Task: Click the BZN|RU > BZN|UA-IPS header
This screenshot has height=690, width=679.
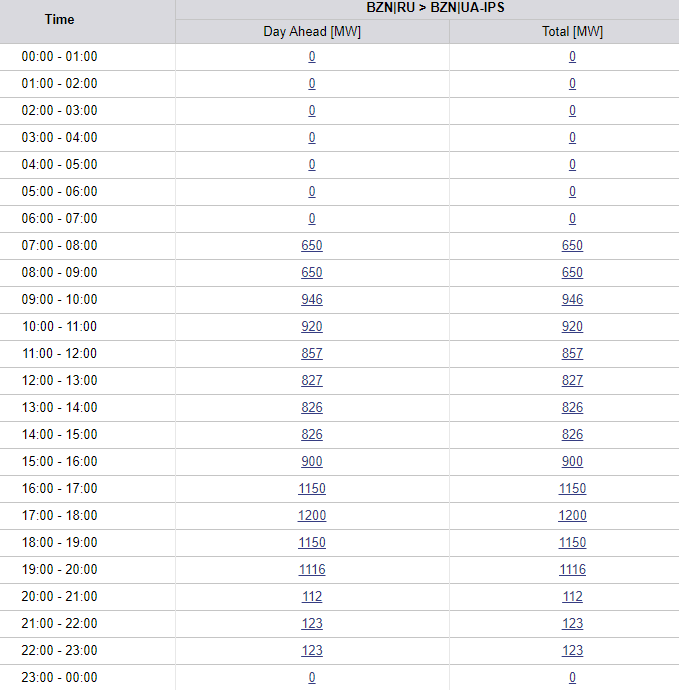Action: point(427,7)
